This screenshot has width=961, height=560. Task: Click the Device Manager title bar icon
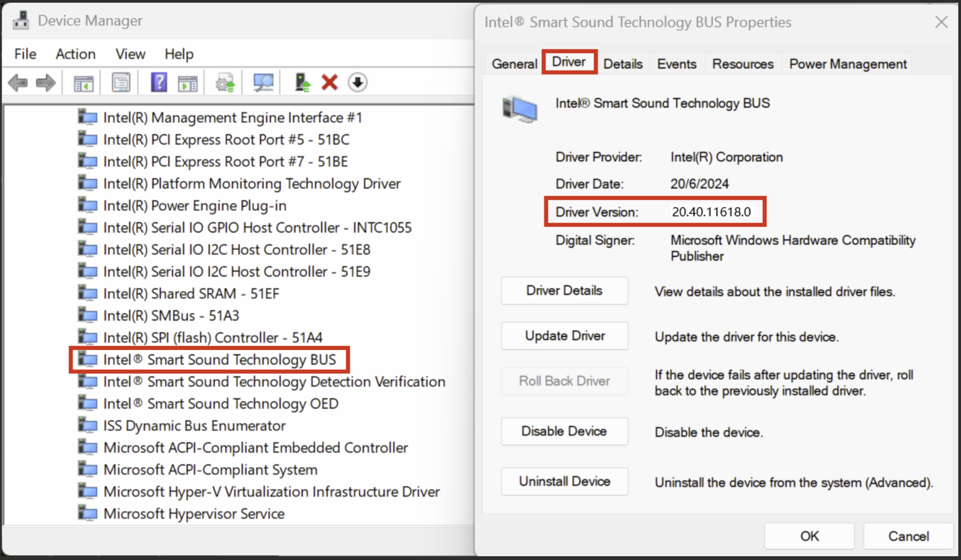(x=21, y=21)
